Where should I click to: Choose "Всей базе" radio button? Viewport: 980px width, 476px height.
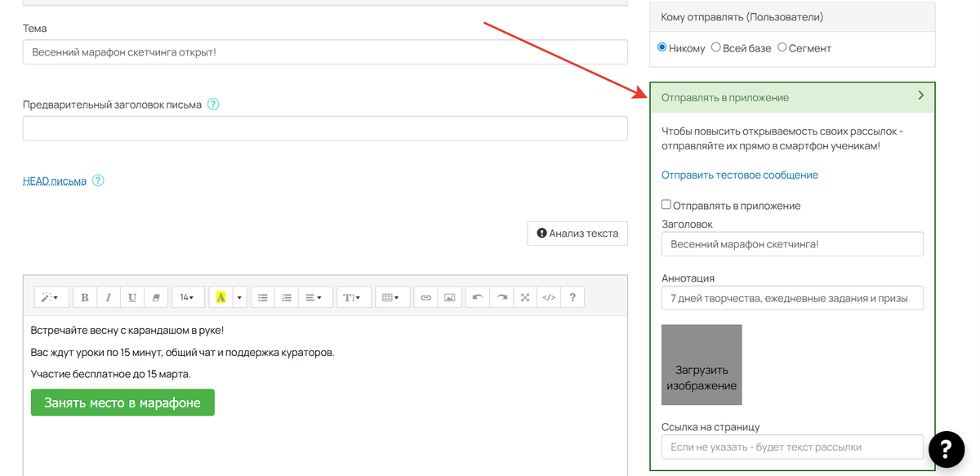pyautogui.click(x=716, y=48)
